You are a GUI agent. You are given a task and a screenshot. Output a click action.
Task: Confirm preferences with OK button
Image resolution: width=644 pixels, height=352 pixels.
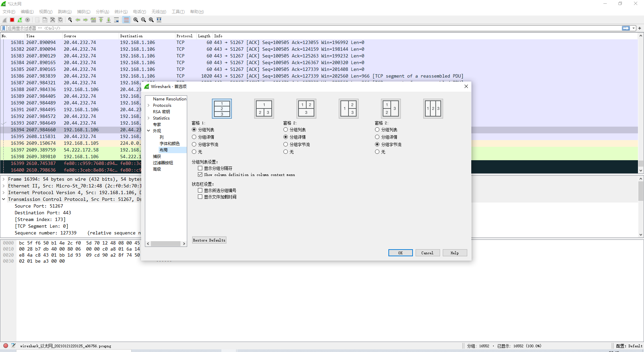400,253
